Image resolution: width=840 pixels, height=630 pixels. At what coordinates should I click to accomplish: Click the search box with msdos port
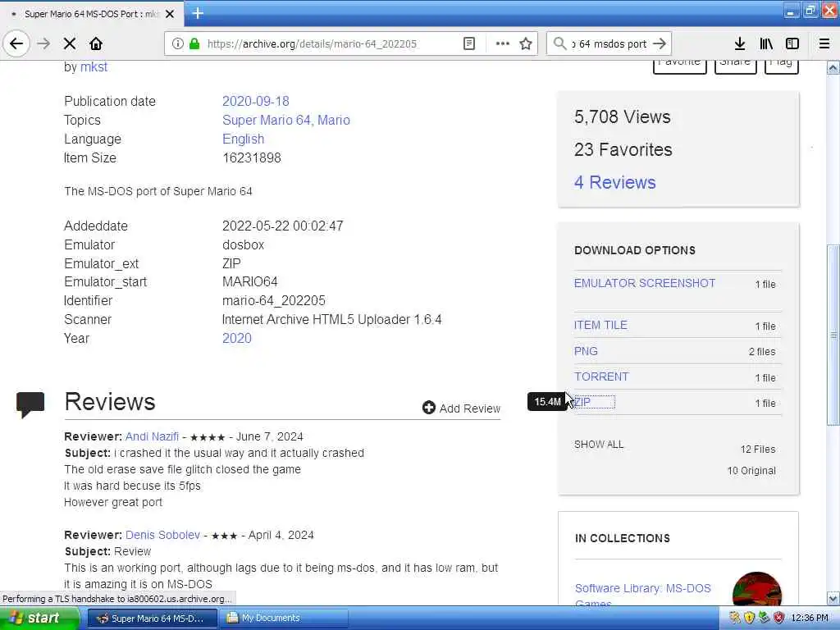pyautogui.click(x=610, y=44)
